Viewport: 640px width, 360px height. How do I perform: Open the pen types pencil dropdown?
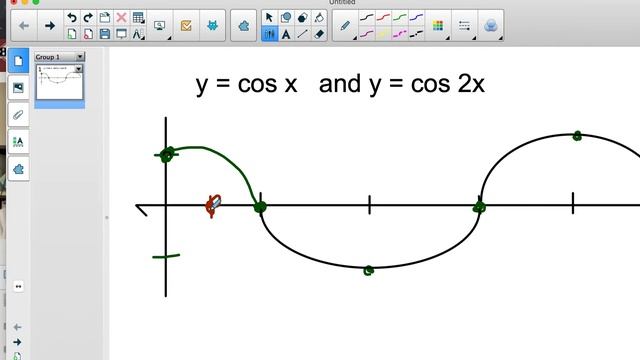tap(345, 26)
